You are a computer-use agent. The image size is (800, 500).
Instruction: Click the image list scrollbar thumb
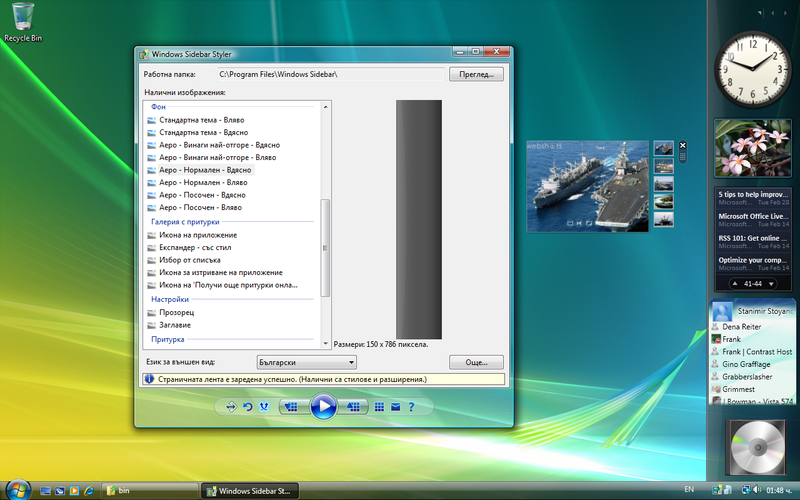click(x=325, y=248)
